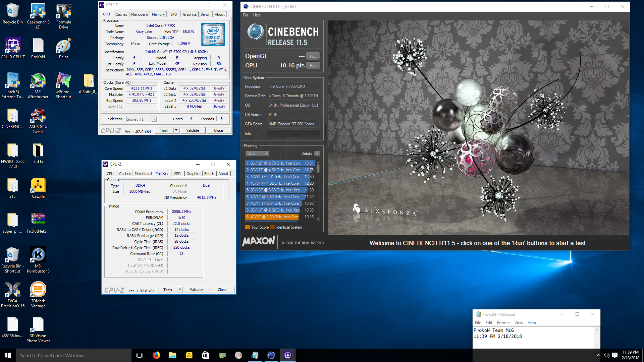The image size is (644, 362).
Task: Open Tools dropdown arrow in top CPU-Z
Action: click(x=176, y=130)
